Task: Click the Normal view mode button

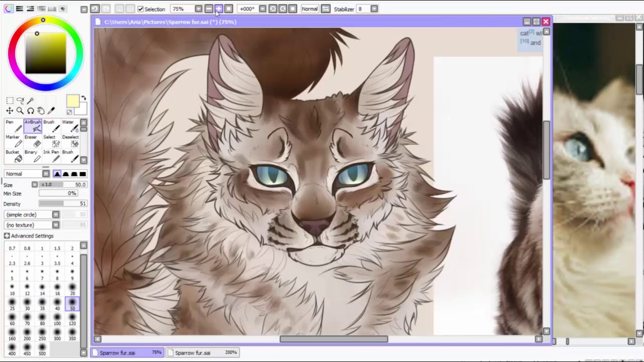Action: coord(310,9)
